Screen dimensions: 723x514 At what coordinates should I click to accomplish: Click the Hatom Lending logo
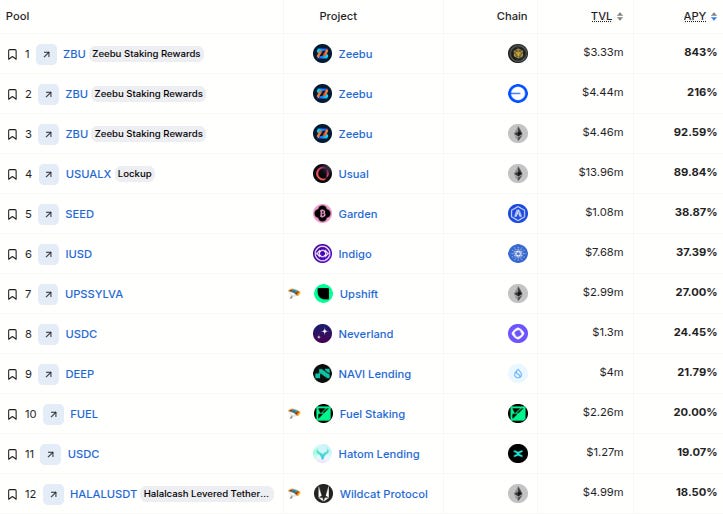click(x=322, y=454)
